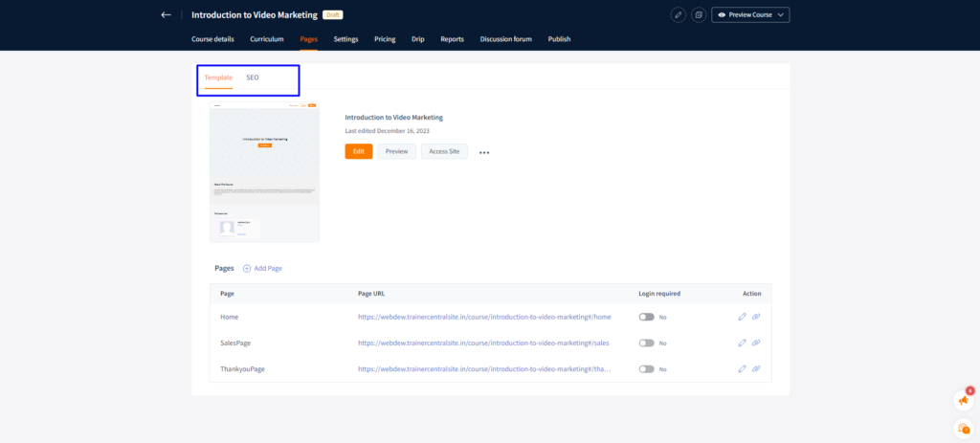This screenshot has height=443, width=980.
Task: Click the back arrow beside the course title
Action: (x=166, y=14)
